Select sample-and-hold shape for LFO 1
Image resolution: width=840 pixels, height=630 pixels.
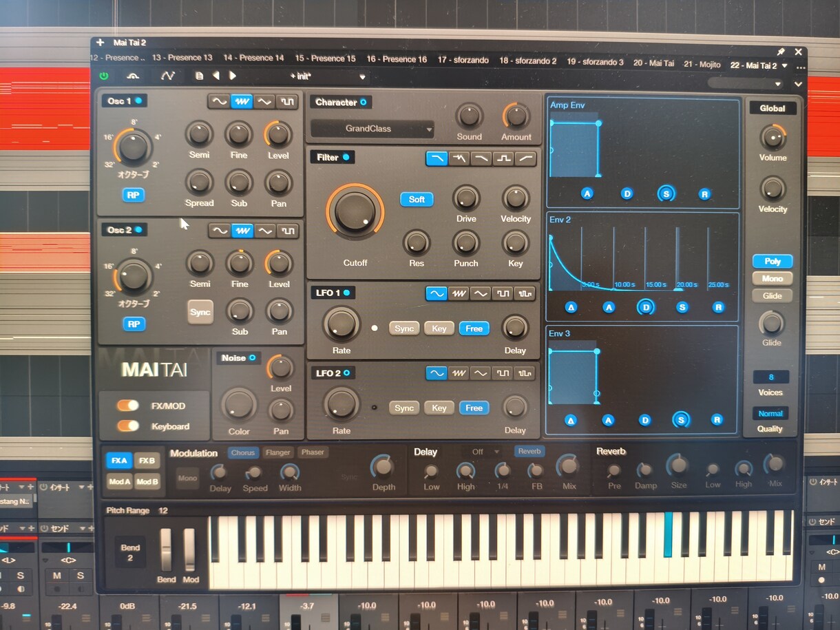point(525,293)
